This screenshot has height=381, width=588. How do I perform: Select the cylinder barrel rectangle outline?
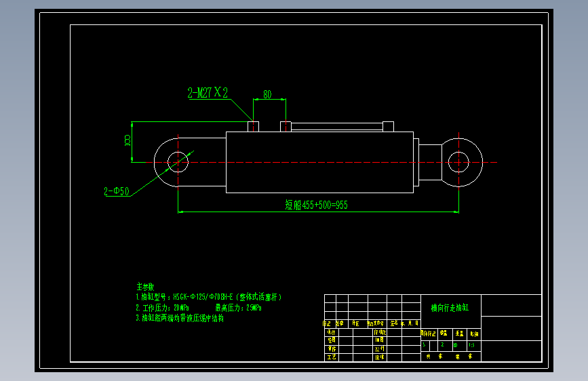click(319, 163)
